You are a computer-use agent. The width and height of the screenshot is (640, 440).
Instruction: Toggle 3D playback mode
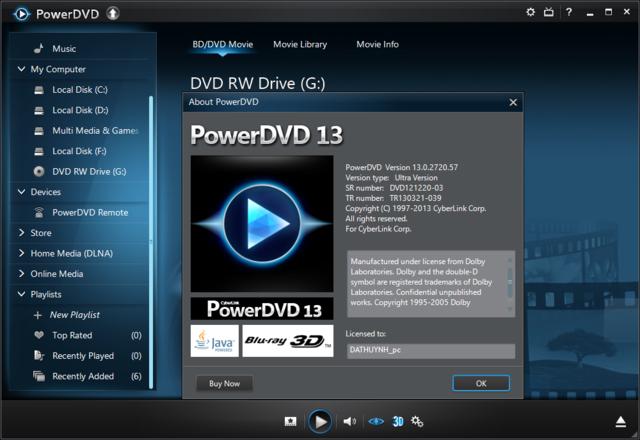(x=398, y=421)
